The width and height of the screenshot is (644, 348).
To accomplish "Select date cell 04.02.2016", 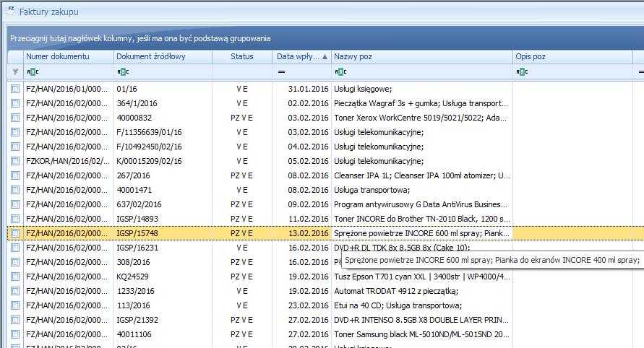I will (x=301, y=147).
